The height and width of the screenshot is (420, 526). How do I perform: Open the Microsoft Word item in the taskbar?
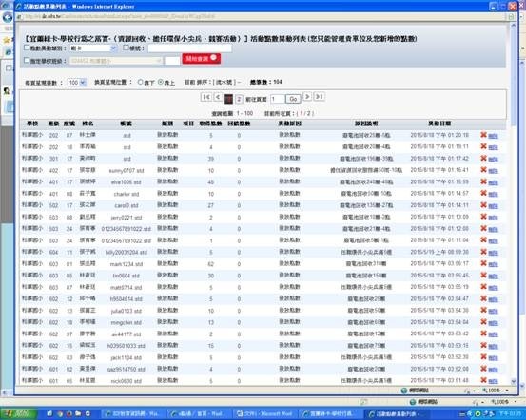tap(264, 413)
